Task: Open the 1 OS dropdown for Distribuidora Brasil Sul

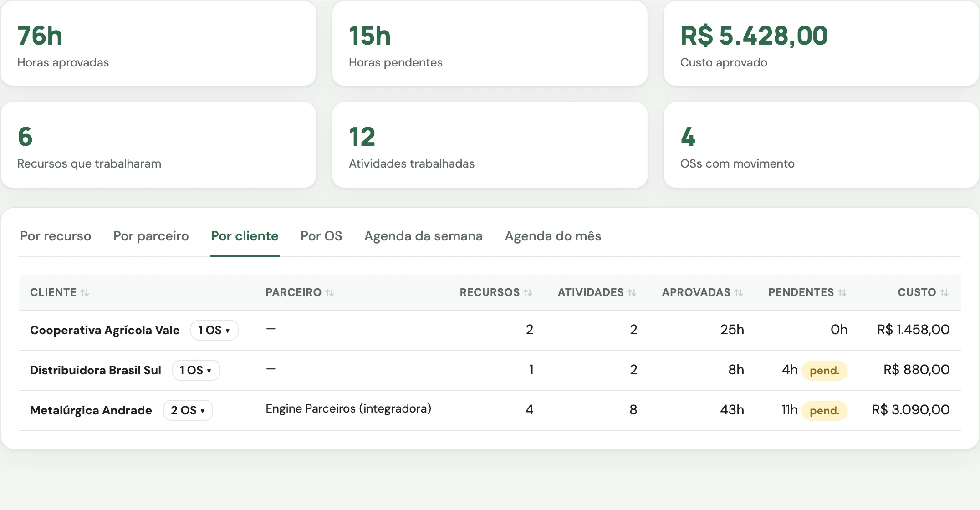Action: [x=196, y=370]
